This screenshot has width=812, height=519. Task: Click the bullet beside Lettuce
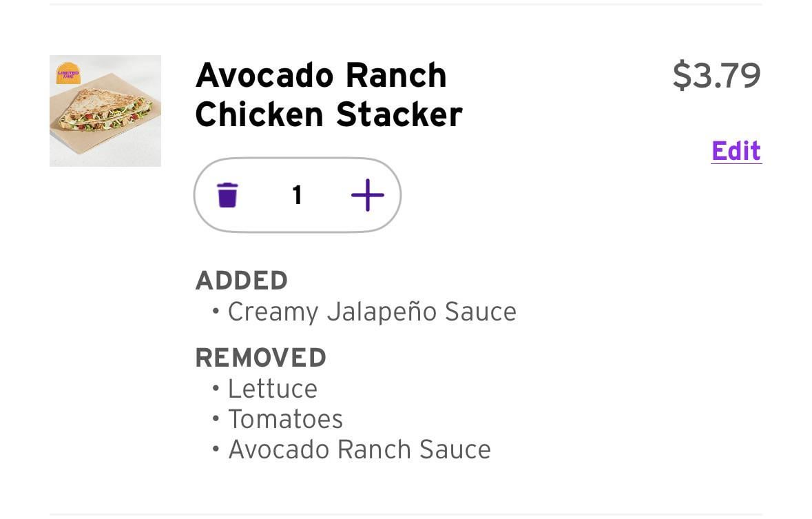(x=216, y=389)
